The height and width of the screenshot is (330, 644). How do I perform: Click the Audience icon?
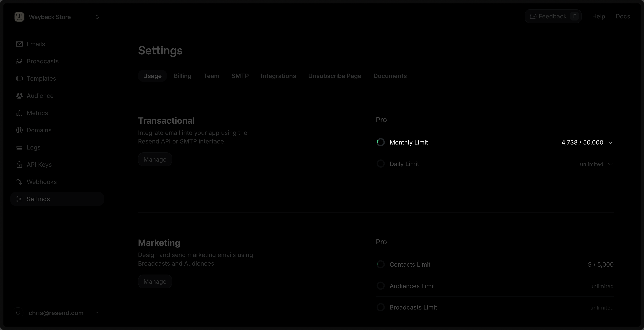click(19, 96)
